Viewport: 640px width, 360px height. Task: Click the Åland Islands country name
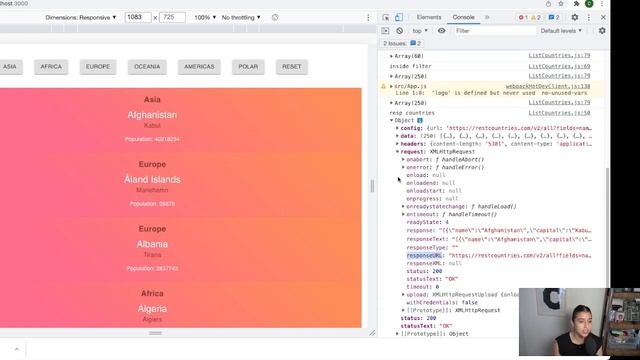(x=152, y=180)
